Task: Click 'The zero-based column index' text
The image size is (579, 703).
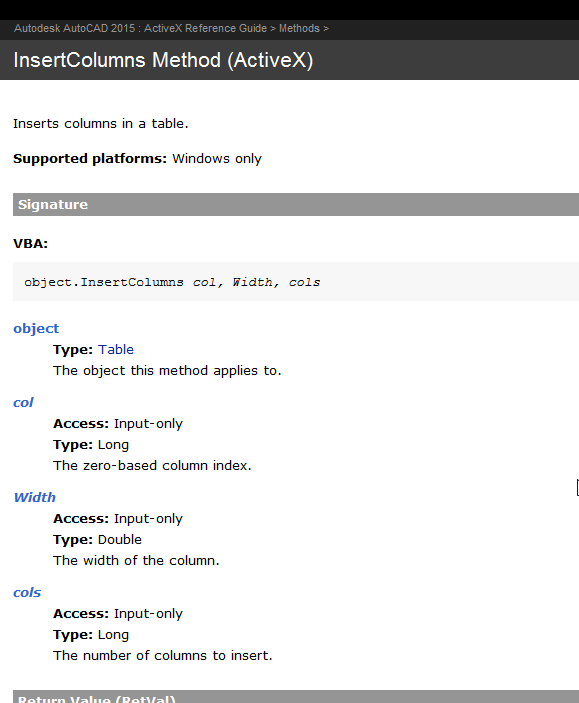Action: 152,465
